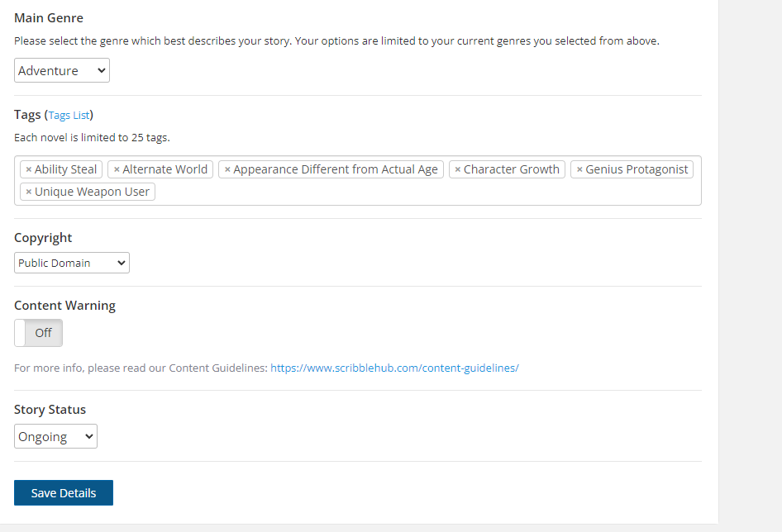Screen dimensions: 782x532
Task: Select the Character Growth tag text
Action: click(x=511, y=169)
